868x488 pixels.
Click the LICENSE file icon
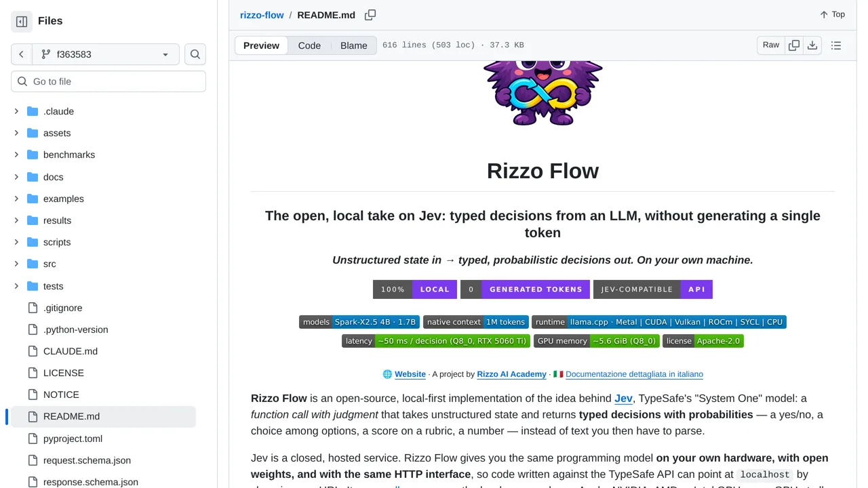coord(33,373)
